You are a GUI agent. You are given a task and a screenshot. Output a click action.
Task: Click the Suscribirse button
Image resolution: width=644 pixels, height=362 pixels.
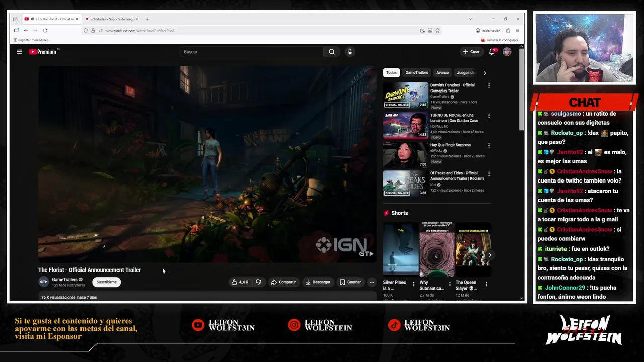pyautogui.click(x=107, y=282)
